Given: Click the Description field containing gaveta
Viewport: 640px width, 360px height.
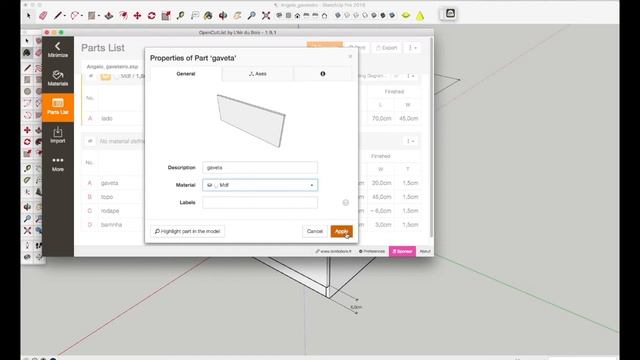Looking at the screenshot, I should (260, 168).
